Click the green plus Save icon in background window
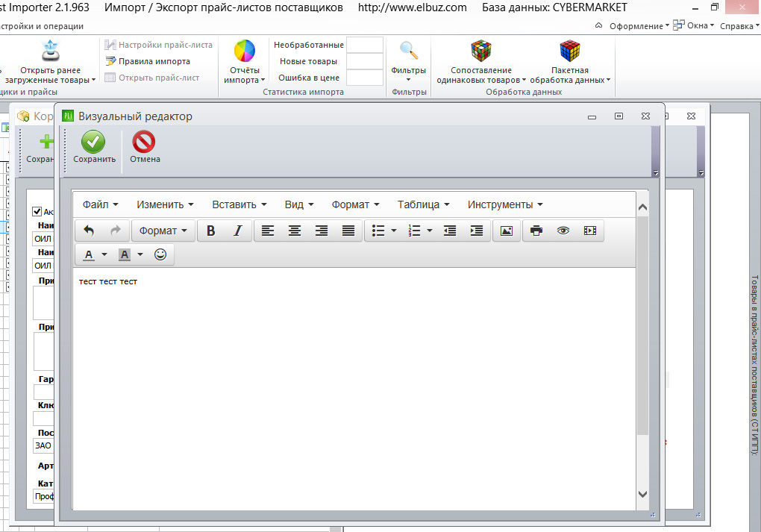 (46, 142)
